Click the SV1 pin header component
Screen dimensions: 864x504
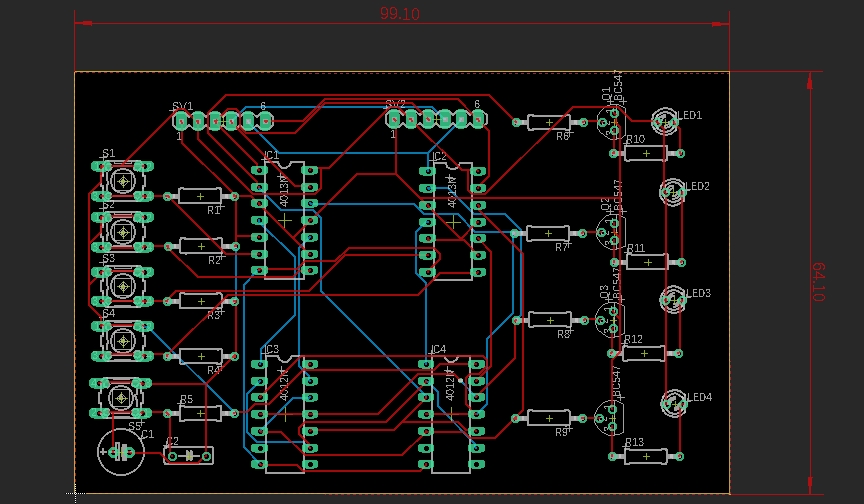pyautogui.click(x=223, y=121)
